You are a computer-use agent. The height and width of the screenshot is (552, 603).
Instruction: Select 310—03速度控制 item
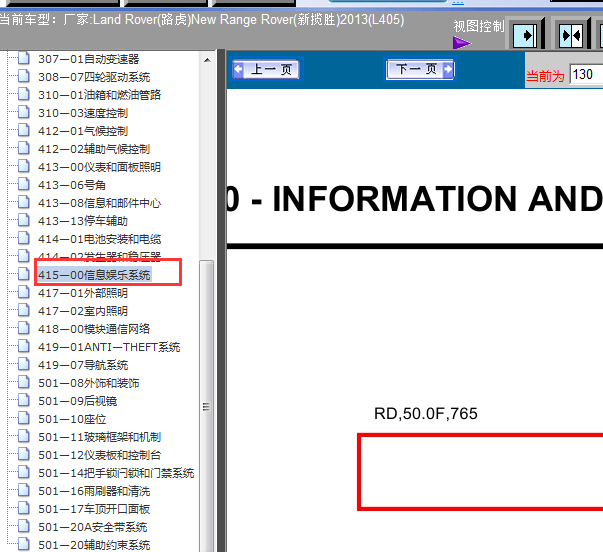tap(83, 113)
